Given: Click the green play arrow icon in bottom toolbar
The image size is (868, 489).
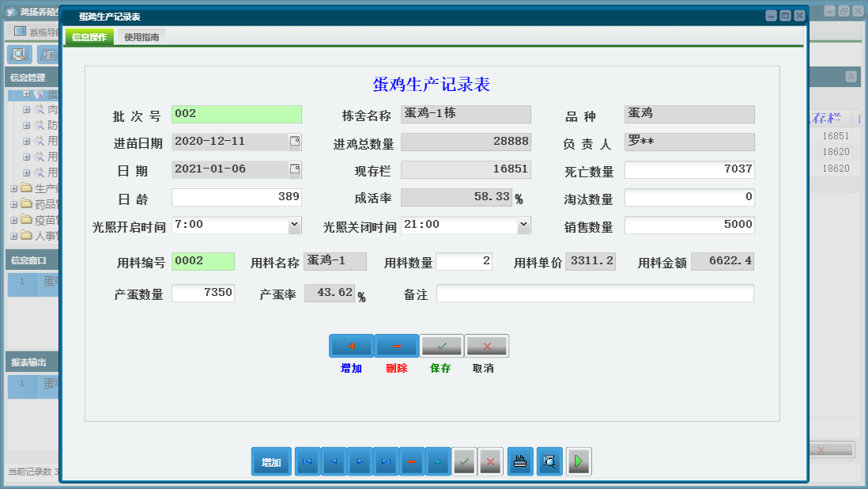Looking at the screenshot, I should pyautogui.click(x=579, y=461).
